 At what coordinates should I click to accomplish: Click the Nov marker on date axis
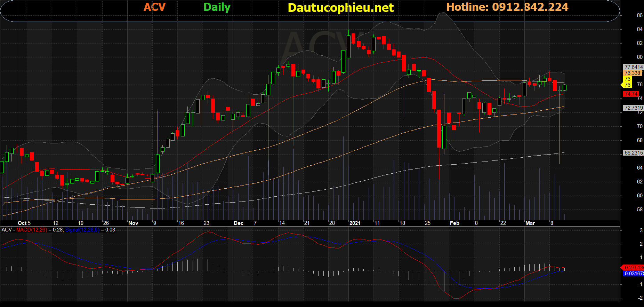pos(133,223)
